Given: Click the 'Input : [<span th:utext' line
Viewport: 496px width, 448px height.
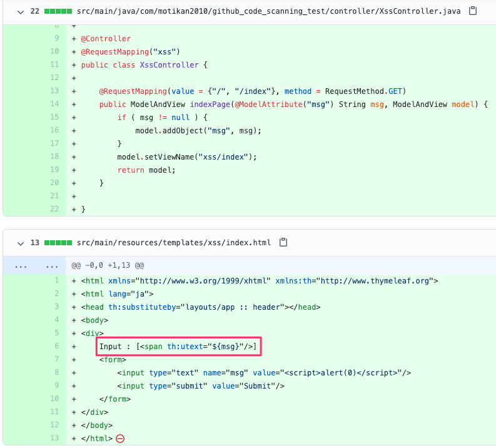Looking at the screenshot, I should pos(178,347).
